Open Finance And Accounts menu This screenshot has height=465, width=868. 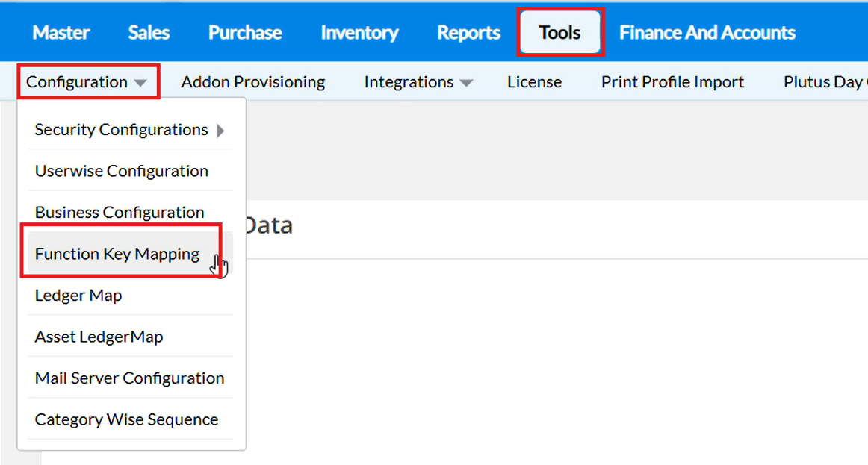(x=707, y=33)
